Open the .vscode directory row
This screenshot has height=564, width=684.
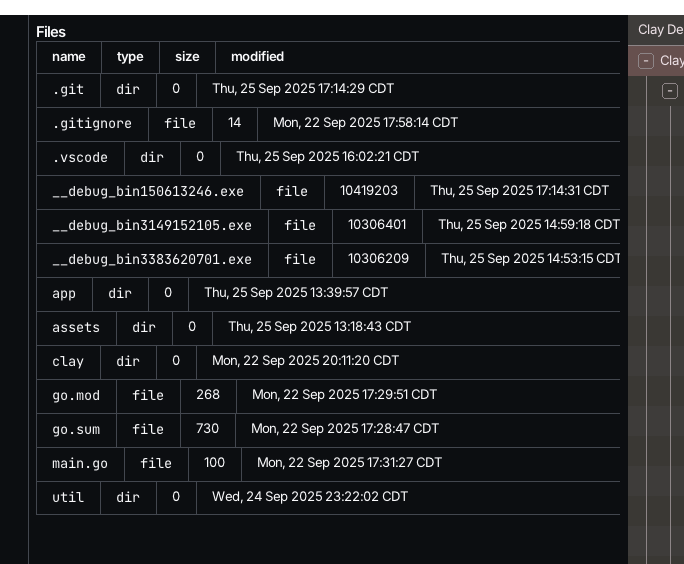click(80, 157)
